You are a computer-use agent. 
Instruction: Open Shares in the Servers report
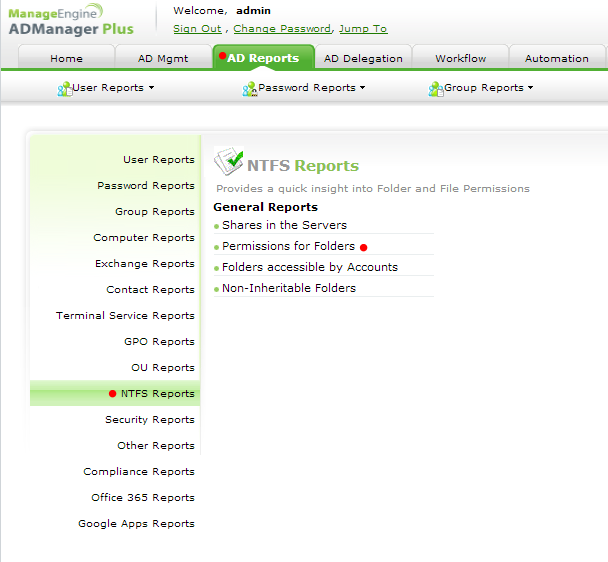point(284,225)
